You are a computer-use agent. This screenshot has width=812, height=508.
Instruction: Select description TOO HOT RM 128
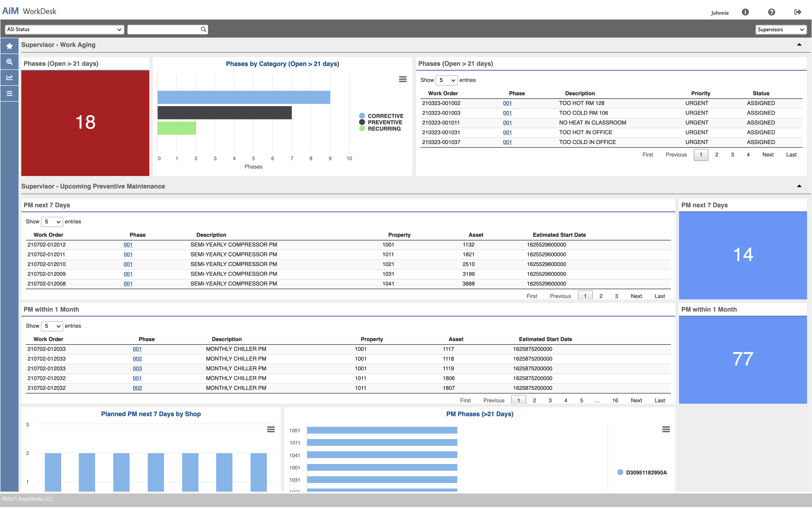click(x=582, y=103)
